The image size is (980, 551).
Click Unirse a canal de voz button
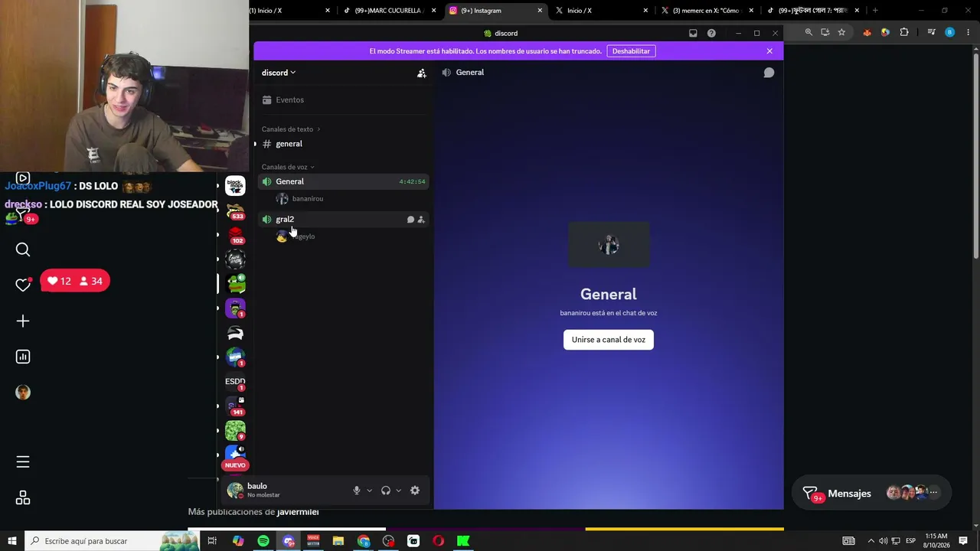point(609,340)
